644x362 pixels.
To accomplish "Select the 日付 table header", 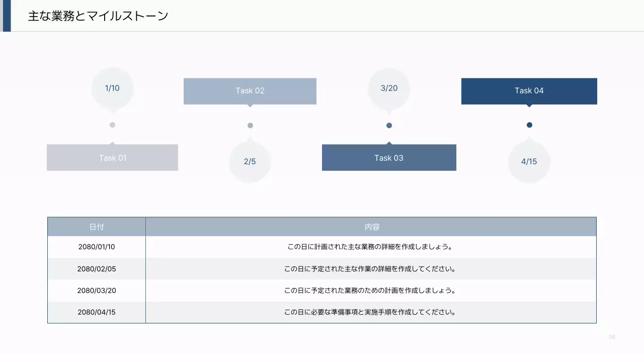I will [x=97, y=226].
